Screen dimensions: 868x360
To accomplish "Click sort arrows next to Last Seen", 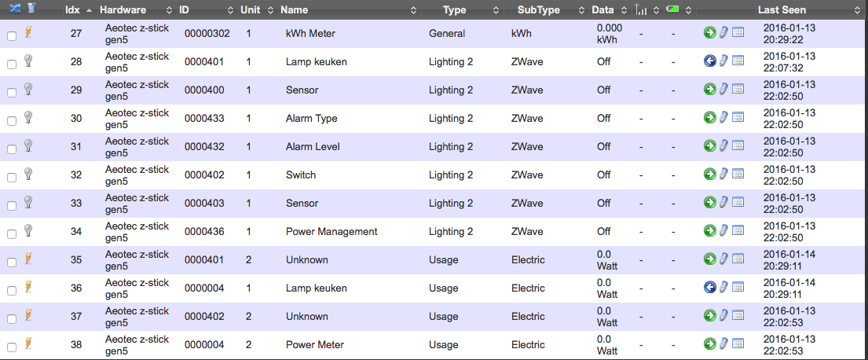I will (x=859, y=11).
